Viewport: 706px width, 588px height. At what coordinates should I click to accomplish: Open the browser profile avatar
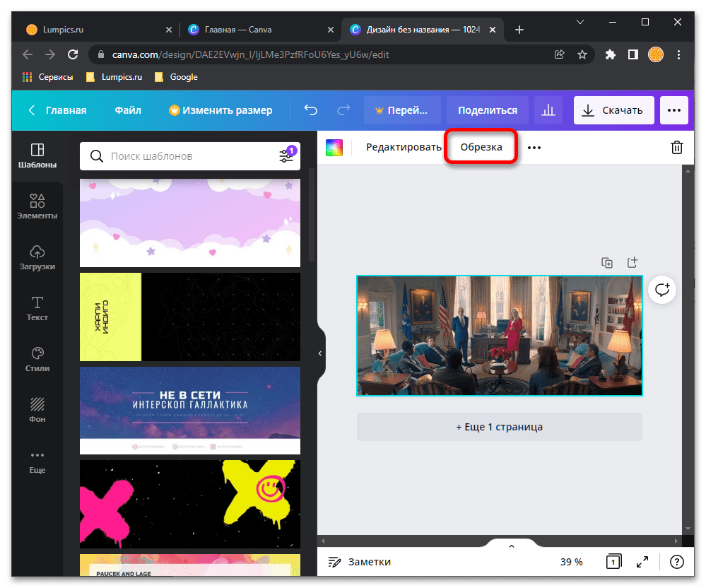pos(656,55)
